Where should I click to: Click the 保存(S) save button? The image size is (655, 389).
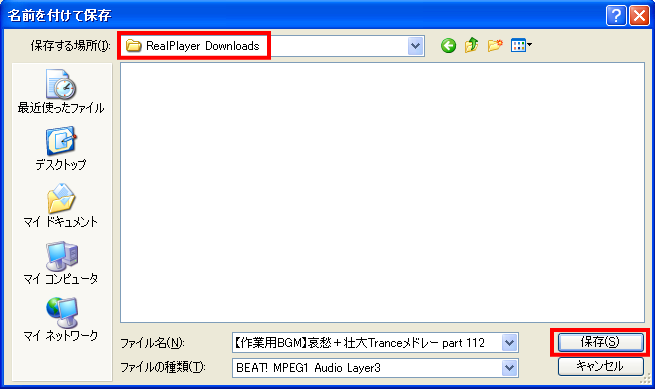[600, 342]
